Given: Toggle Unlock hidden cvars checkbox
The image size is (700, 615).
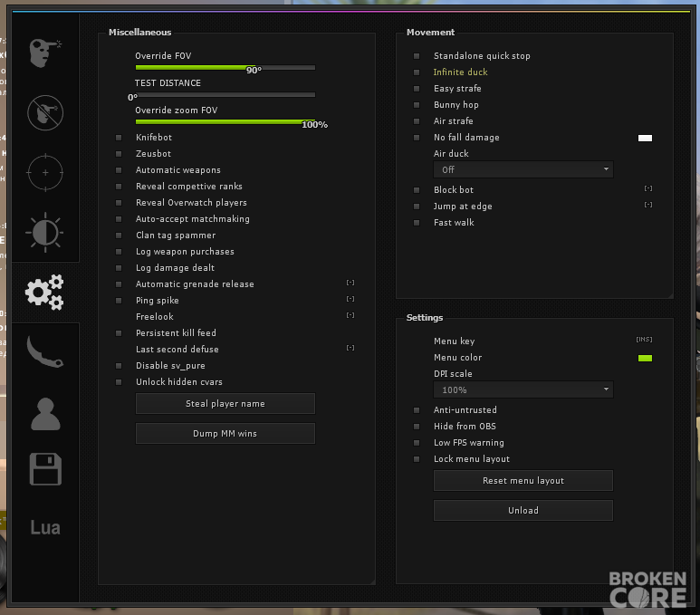Looking at the screenshot, I should [x=119, y=382].
